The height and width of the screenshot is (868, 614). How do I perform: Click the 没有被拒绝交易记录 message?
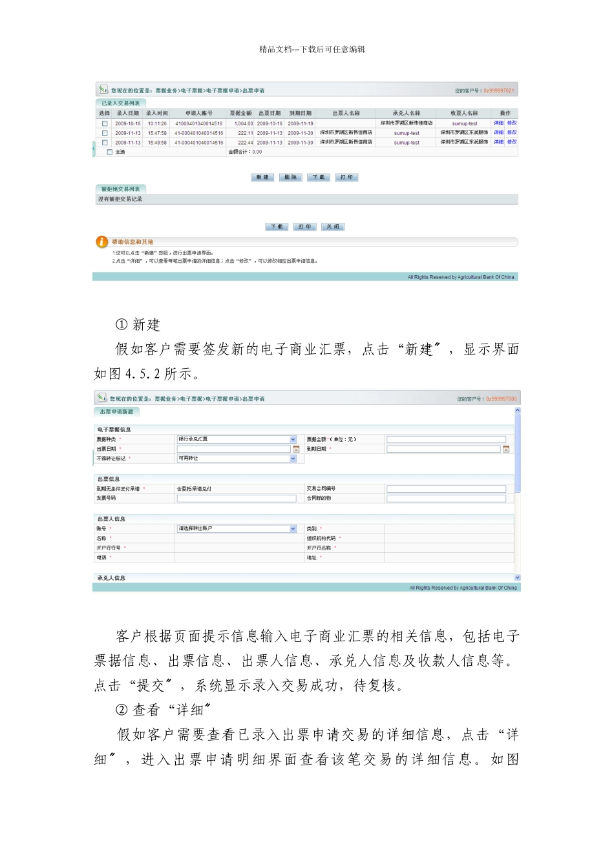tap(120, 199)
